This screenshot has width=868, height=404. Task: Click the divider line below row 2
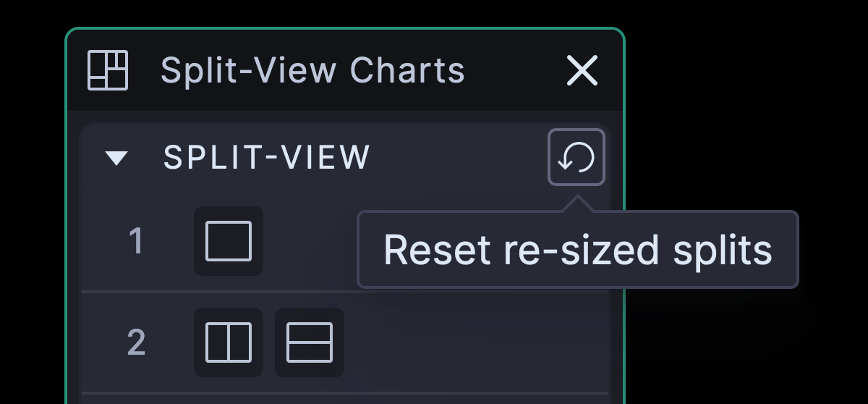(x=346, y=393)
